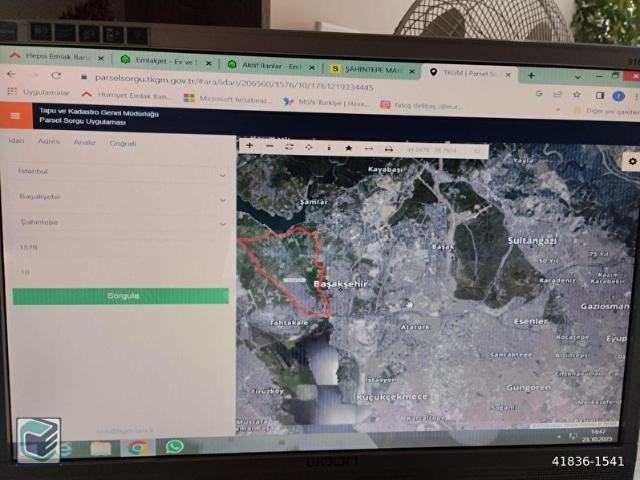Click the Güngören map label
Screen dimensions: 640x480
[529, 387]
